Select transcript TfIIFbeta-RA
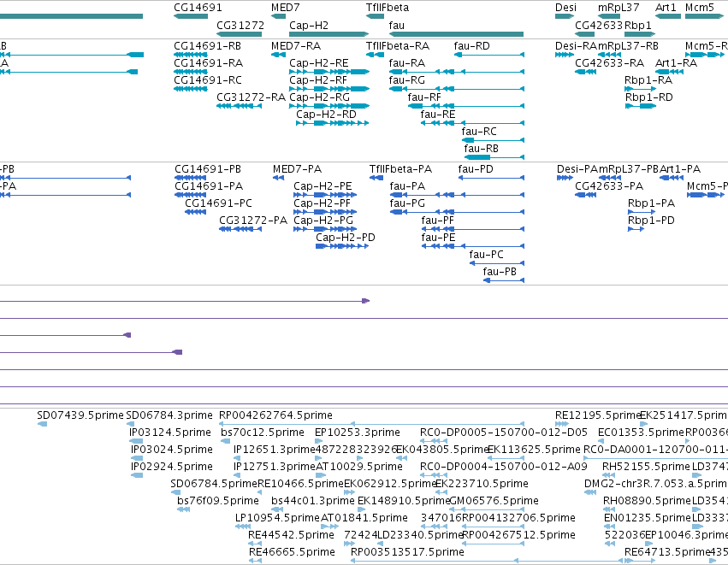Screen dimensions: 728x565 click(x=398, y=46)
